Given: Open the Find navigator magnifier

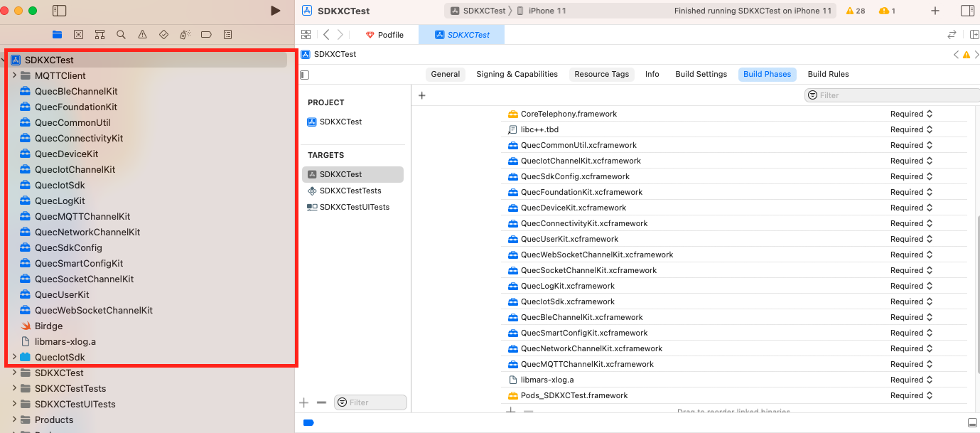Looking at the screenshot, I should coord(122,34).
